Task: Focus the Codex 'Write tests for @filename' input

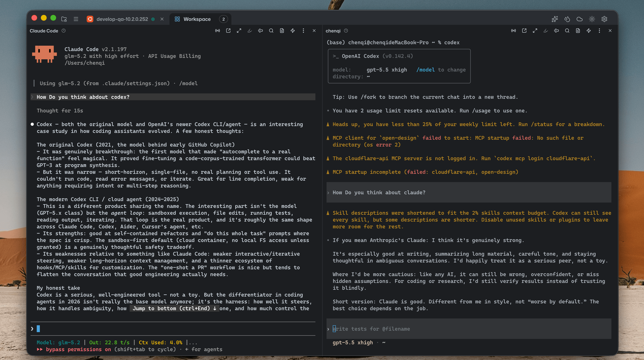Action: (469, 329)
